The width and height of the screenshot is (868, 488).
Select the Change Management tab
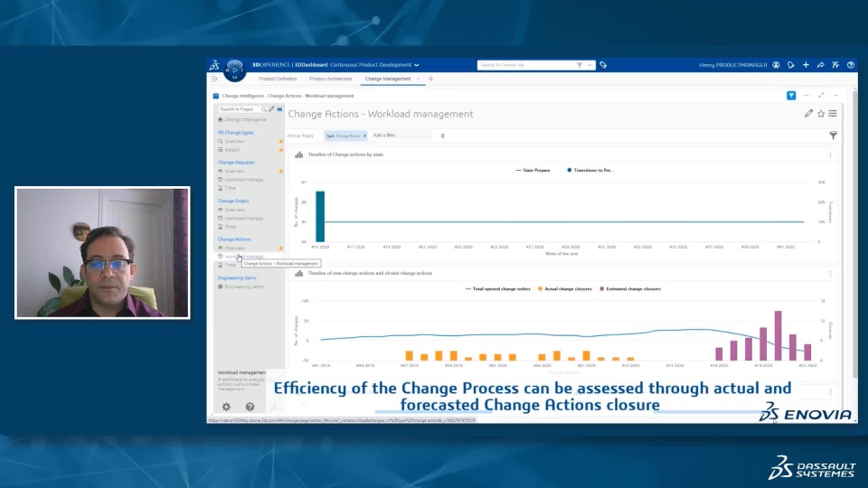(388, 80)
